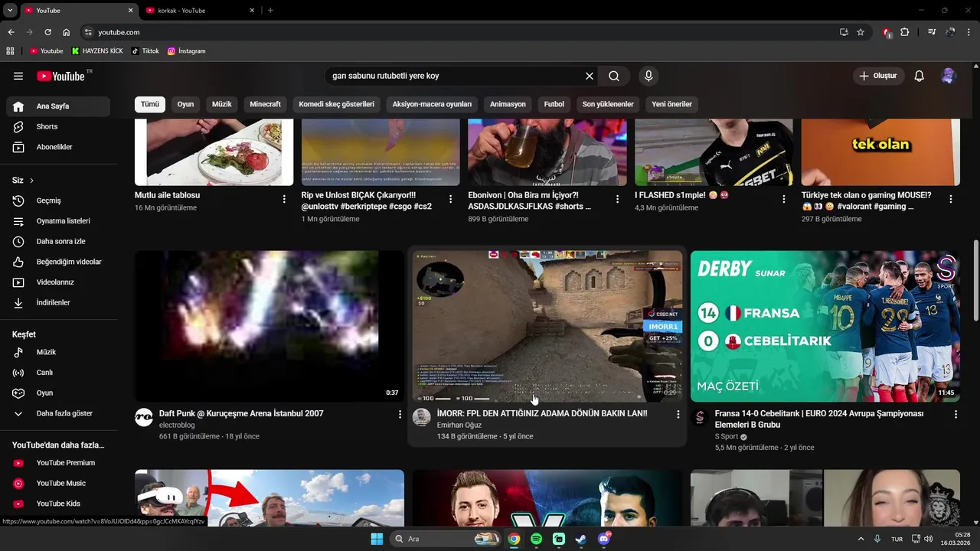This screenshot has height=551, width=980.
Task: Open YouTube Premium link
Action: [x=58, y=463]
